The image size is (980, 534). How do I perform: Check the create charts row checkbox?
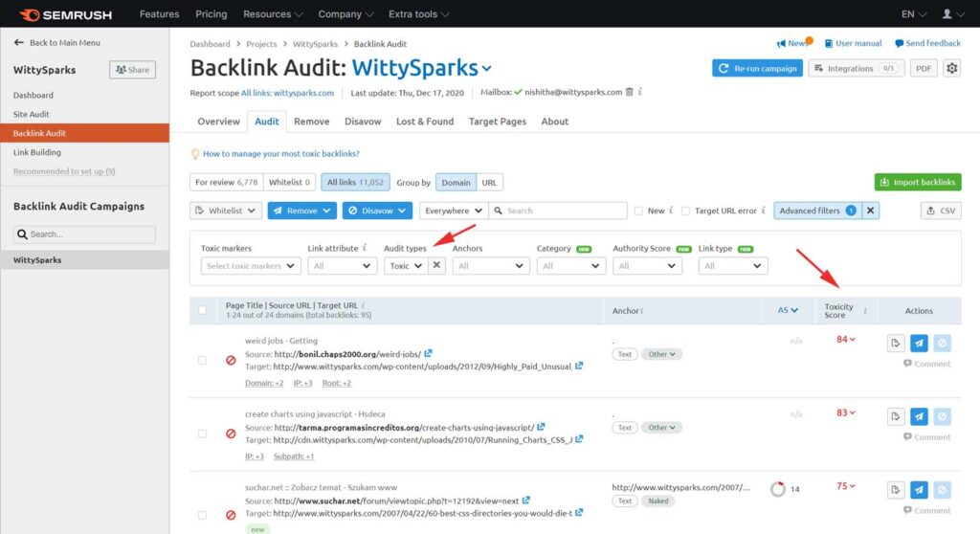(202, 434)
